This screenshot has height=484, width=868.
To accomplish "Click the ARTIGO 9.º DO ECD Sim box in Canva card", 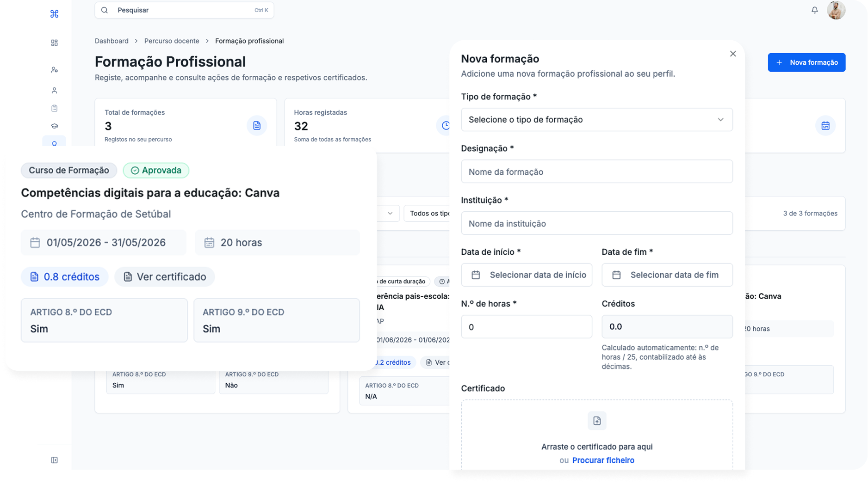I will click(277, 320).
